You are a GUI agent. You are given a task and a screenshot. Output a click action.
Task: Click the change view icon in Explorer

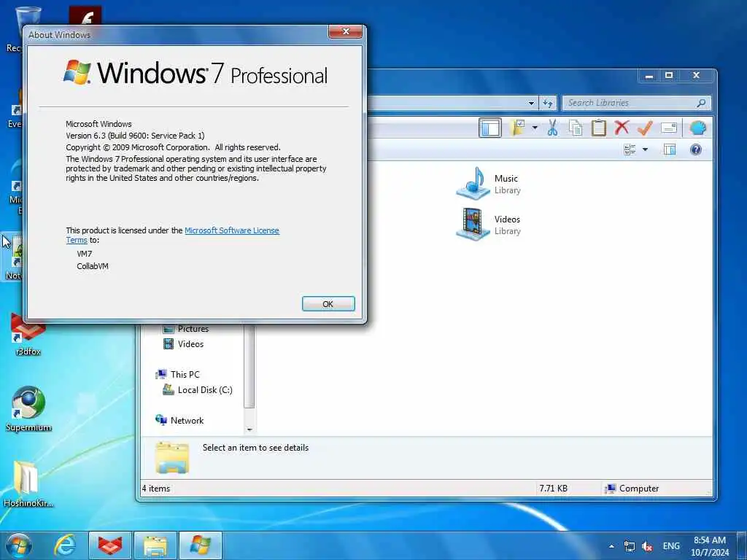point(630,149)
